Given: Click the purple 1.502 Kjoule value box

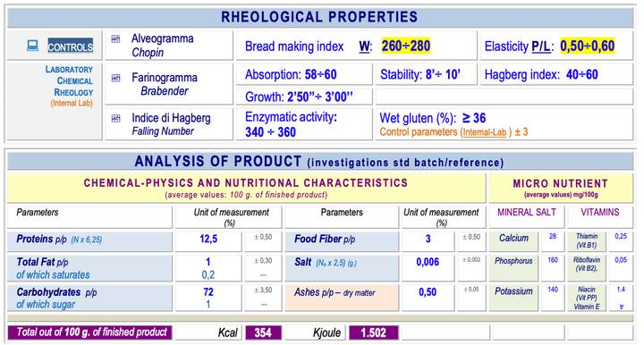Looking at the screenshot, I should [373, 332].
